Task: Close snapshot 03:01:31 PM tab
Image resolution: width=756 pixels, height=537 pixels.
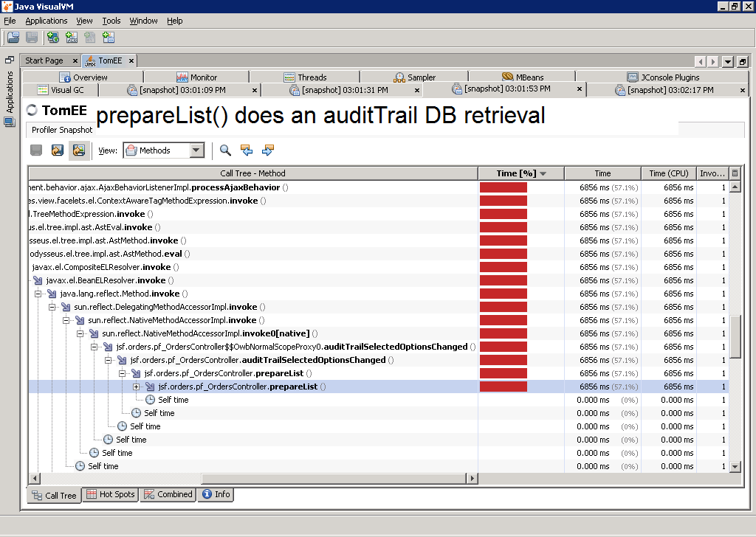Action: click(417, 90)
